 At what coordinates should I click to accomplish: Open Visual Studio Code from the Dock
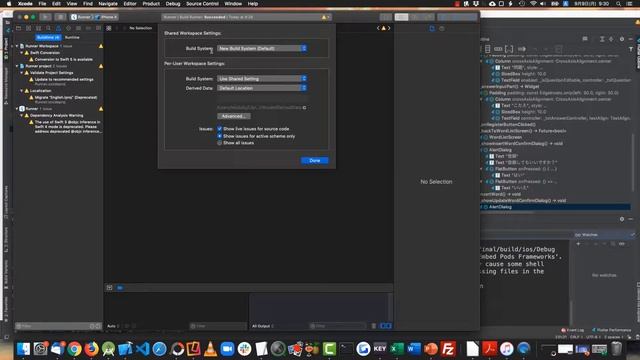142,349
